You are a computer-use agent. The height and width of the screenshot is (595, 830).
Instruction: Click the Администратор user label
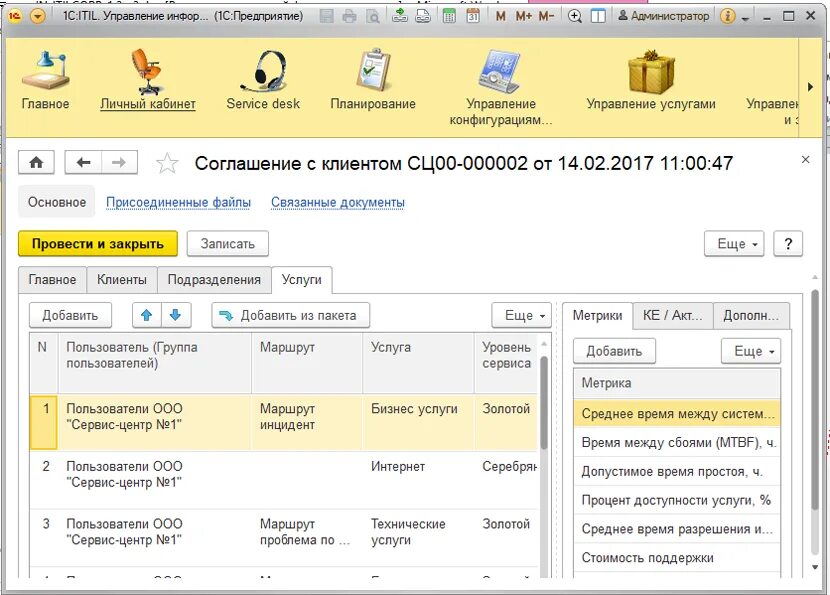coord(663,16)
